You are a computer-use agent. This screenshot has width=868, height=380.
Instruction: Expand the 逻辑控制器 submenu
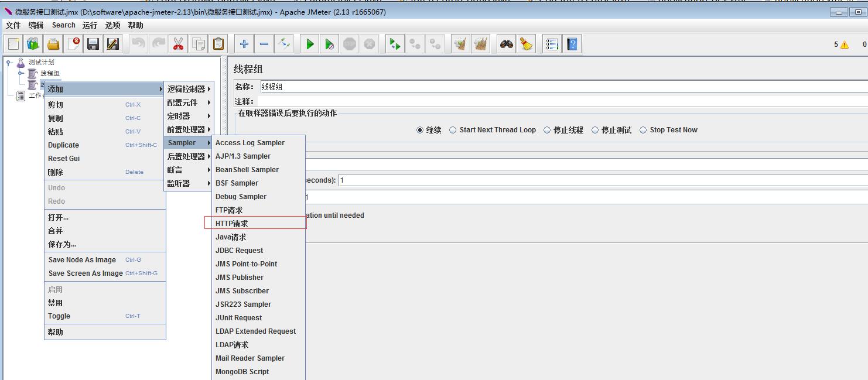(x=189, y=89)
